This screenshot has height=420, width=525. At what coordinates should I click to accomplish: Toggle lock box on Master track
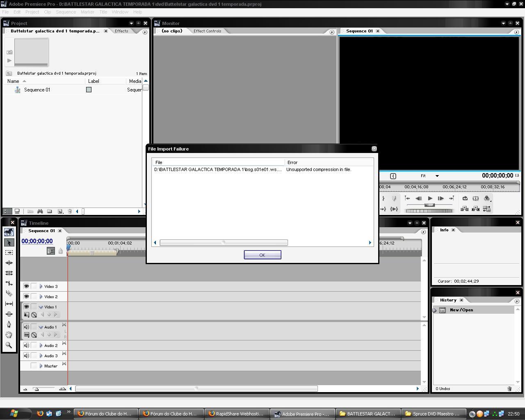tap(34, 365)
